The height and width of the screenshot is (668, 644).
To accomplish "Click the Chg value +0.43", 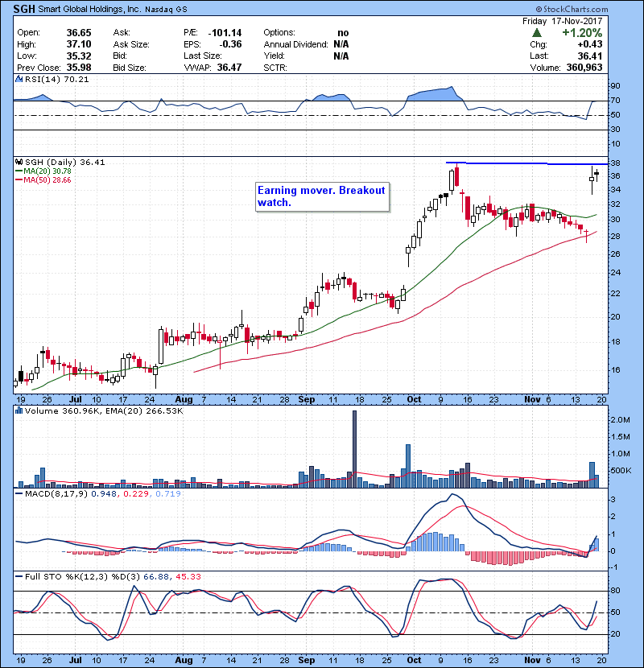I will 590,44.
